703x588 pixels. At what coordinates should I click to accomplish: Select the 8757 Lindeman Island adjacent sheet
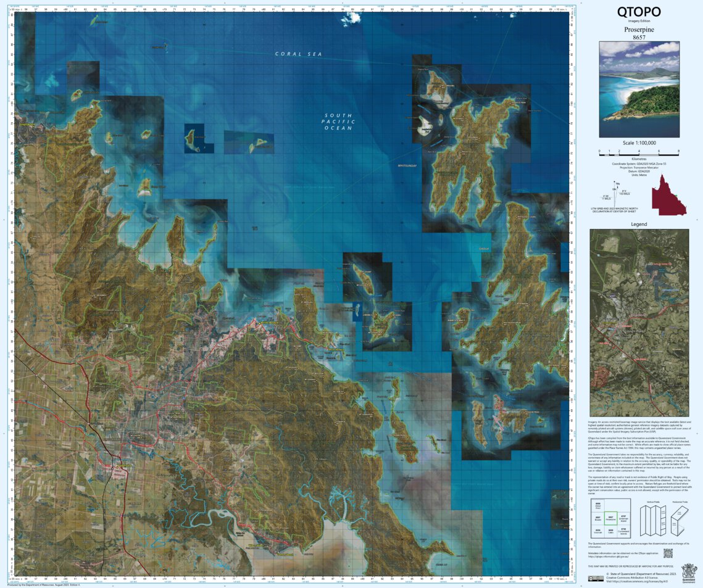tap(623, 518)
